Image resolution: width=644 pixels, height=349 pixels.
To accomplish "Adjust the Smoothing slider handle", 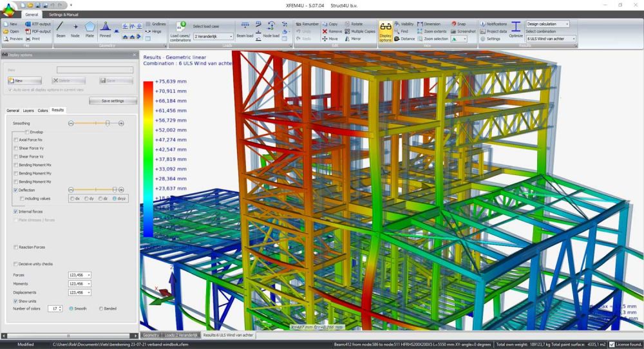I will [x=108, y=123].
